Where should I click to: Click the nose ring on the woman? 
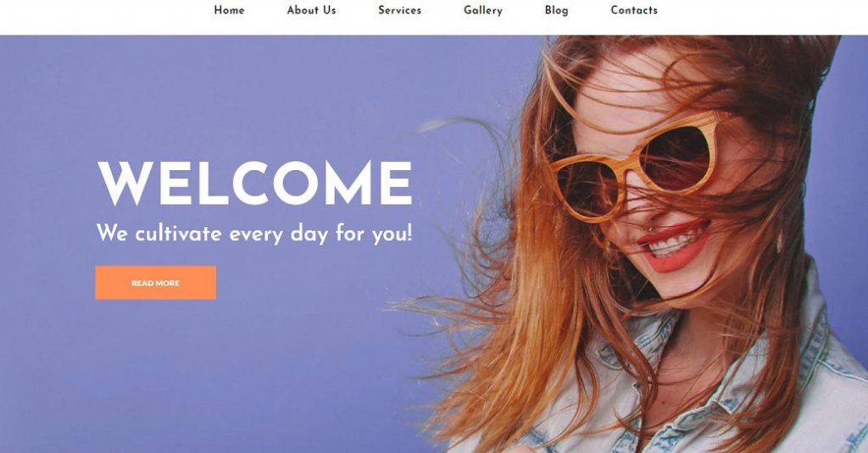(644, 227)
